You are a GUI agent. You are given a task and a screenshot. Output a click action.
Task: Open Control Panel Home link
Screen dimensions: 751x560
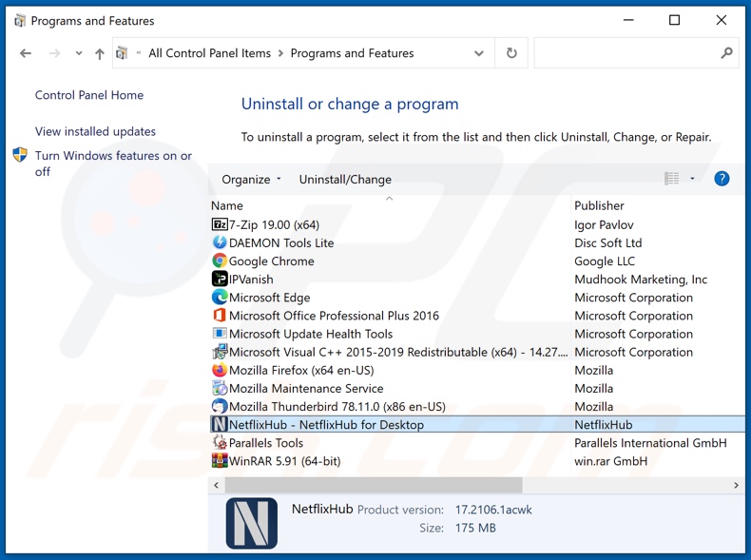[x=89, y=95]
